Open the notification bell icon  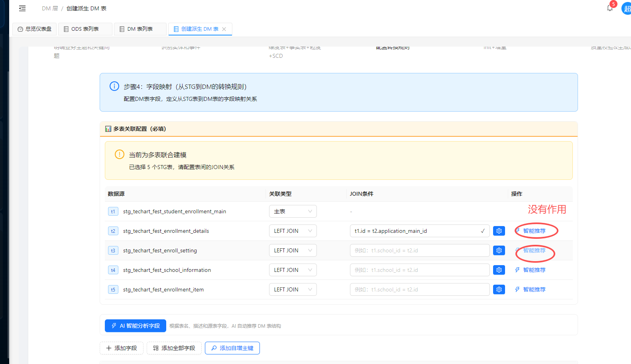[609, 8]
